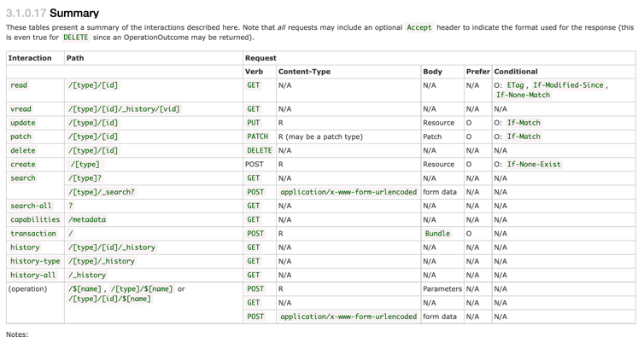
Task: Click application/x-www-form-urlencoded in the operation row
Action: (x=348, y=317)
